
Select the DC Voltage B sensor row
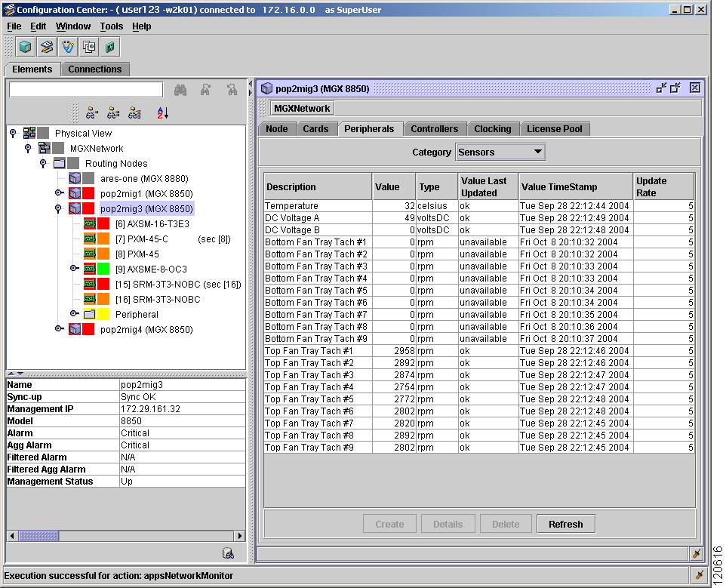479,230
